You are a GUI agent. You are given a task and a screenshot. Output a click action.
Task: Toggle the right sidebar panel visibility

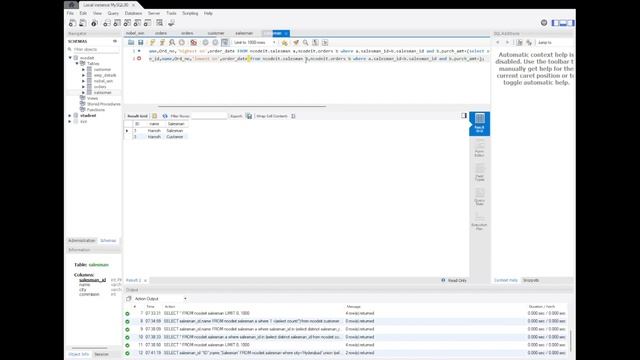coord(570,23)
